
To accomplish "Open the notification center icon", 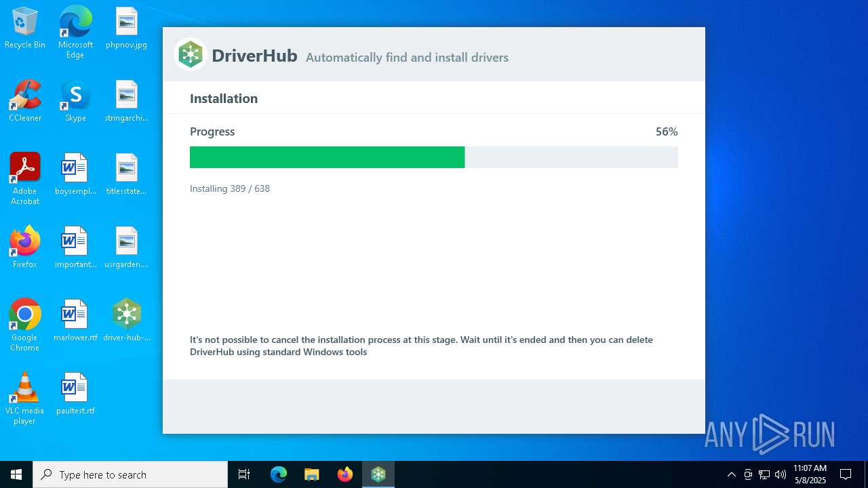I will (x=846, y=474).
